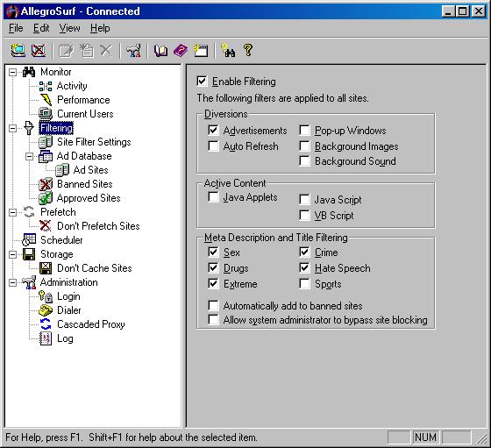Click the binoculars find toolbar icon

(228, 50)
